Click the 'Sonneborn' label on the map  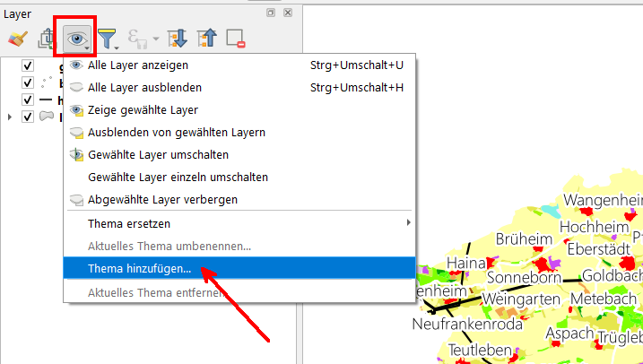[524, 278]
